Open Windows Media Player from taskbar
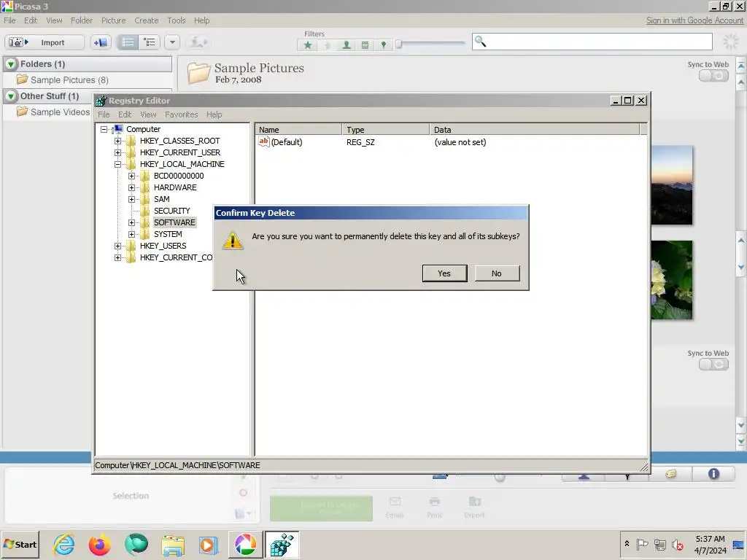This screenshot has width=747, height=560. (x=209, y=545)
